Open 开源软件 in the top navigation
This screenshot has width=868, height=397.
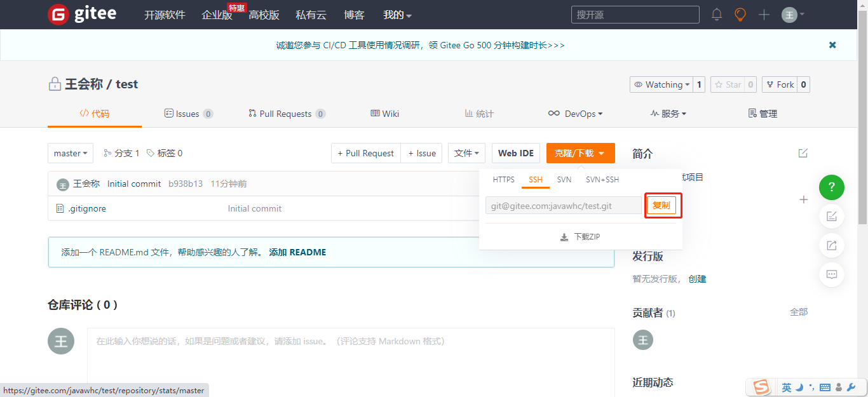tap(165, 15)
